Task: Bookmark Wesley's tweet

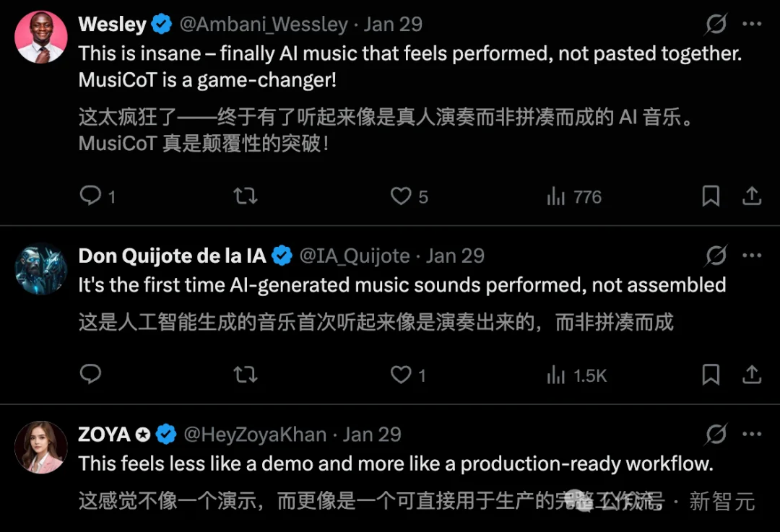Action: tap(711, 196)
